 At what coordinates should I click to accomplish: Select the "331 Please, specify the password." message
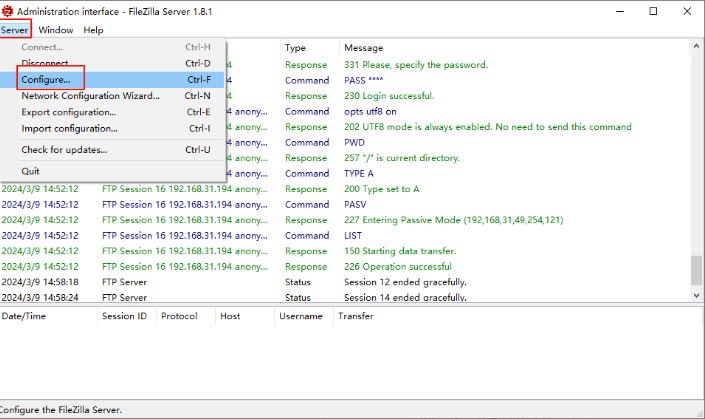416,65
